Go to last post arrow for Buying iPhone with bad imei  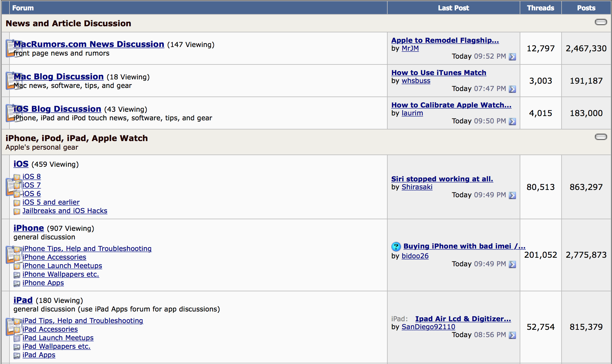coord(512,264)
